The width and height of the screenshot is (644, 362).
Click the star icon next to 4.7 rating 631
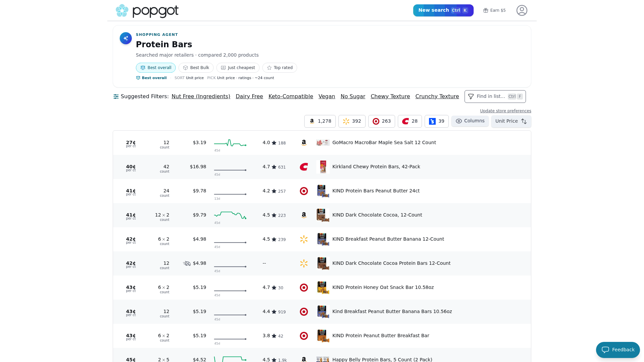tap(274, 167)
